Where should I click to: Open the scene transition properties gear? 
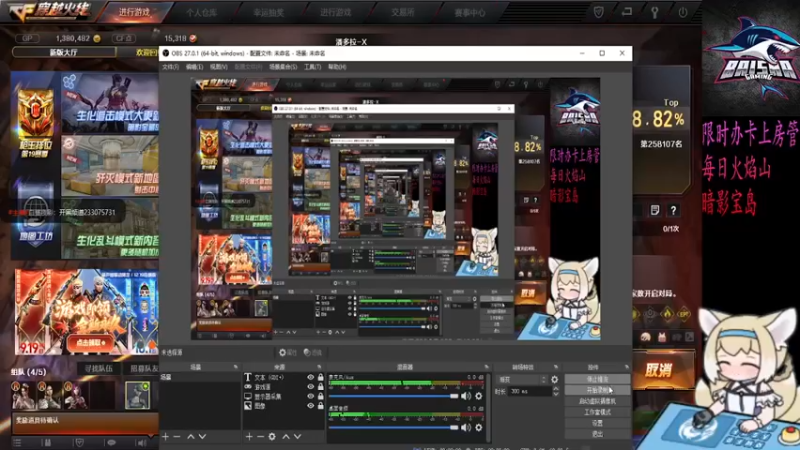click(x=555, y=380)
